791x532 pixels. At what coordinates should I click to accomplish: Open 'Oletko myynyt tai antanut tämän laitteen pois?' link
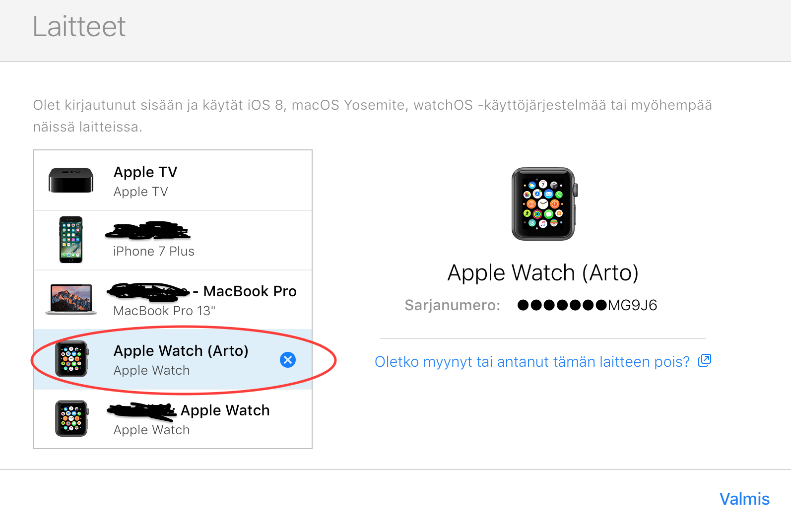[x=532, y=362]
